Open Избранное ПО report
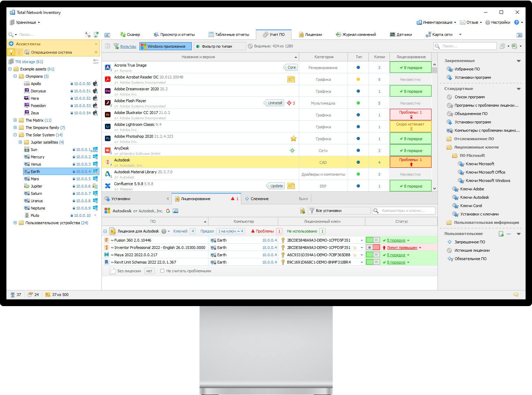532x395 pixels. tap(467, 69)
